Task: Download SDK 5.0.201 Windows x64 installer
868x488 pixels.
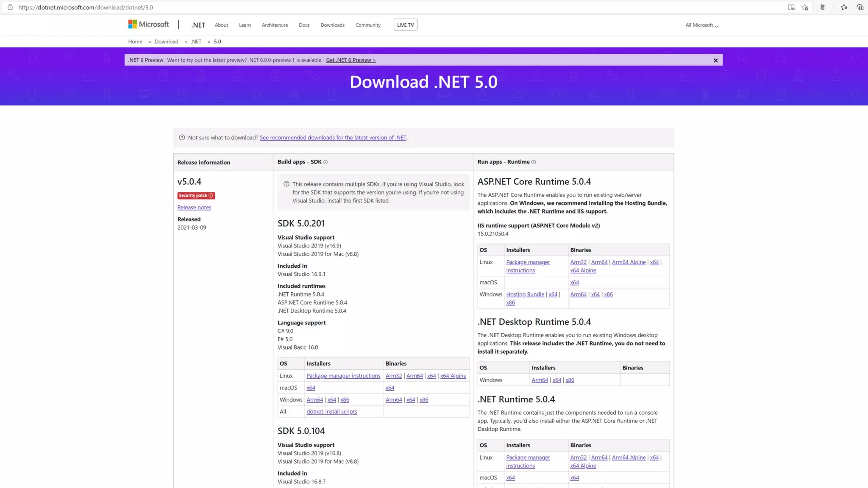Action: click(x=331, y=399)
